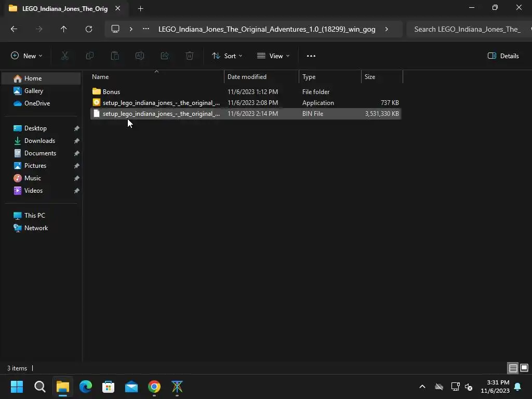Click the Copy icon in toolbar
The image size is (532, 399).
click(x=90, y=56)
